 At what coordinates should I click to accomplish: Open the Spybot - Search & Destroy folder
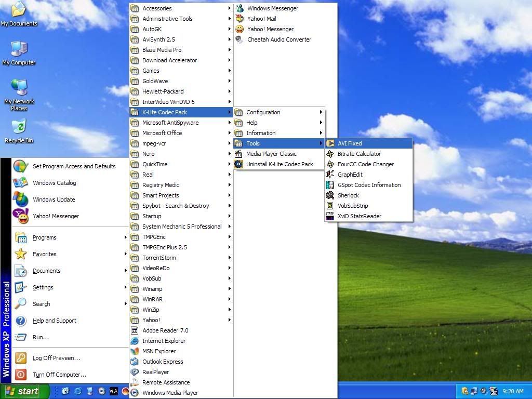point(181,206)
